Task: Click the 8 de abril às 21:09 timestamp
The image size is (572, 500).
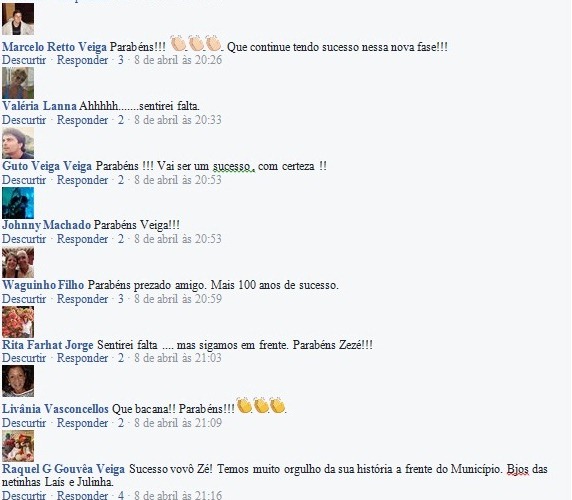Action: tap(178, 423)
